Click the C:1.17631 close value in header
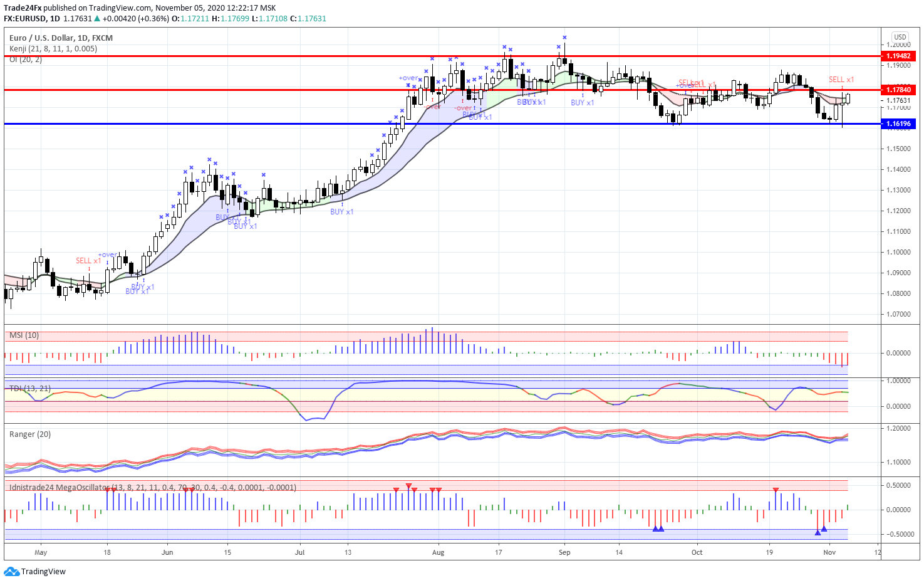 coord(308,19)
